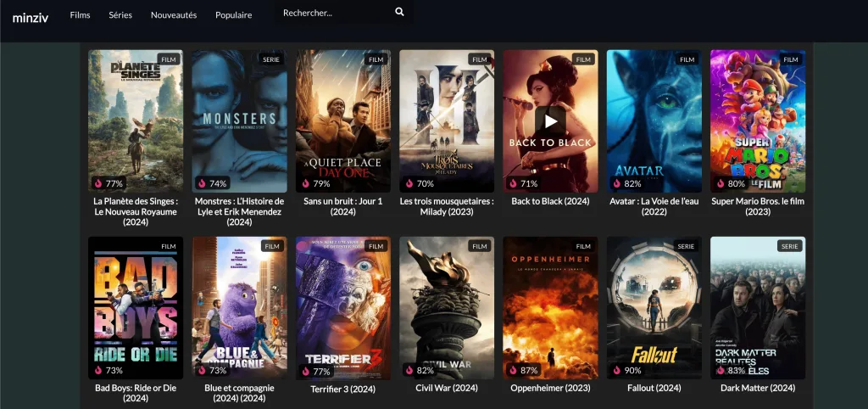Open La Planète des Singes poster
868x409 pixels.
click(136, 120)
